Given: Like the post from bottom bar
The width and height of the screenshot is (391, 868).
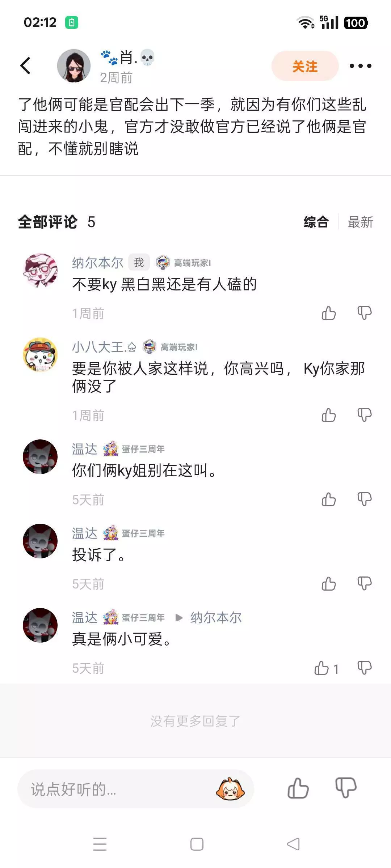Looking at the screenshot, I should [298, 788].
